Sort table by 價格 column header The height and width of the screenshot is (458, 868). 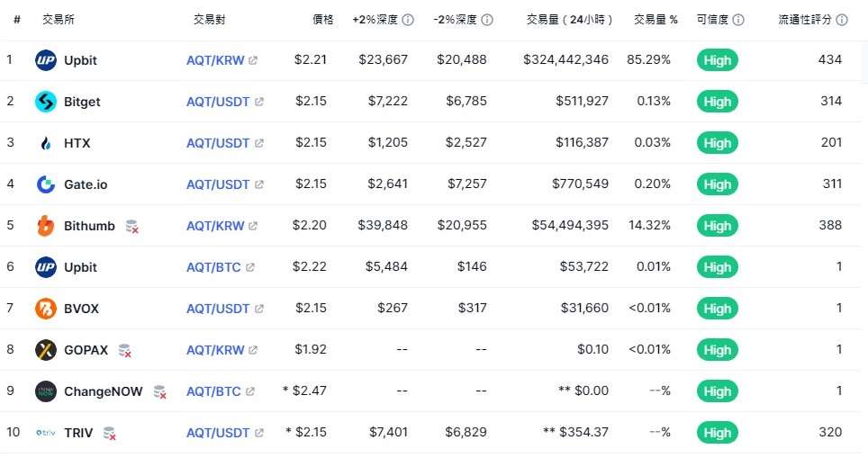point(322,20)
